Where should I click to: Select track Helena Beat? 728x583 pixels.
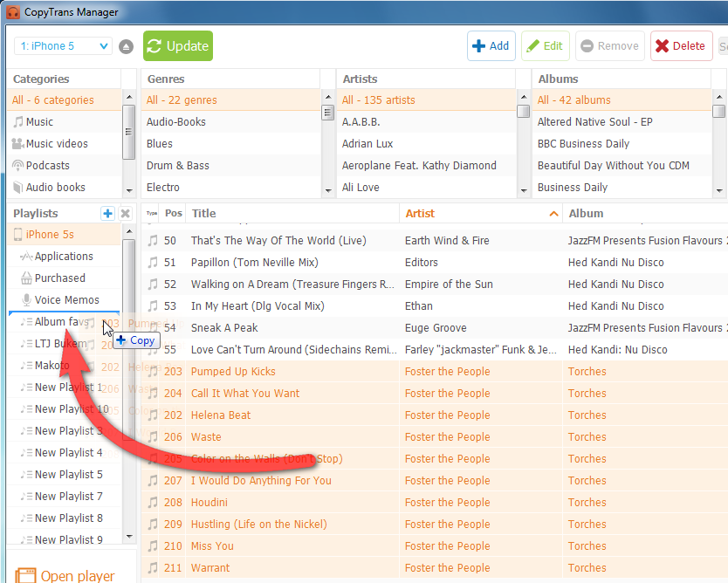[x=435, y=415]
